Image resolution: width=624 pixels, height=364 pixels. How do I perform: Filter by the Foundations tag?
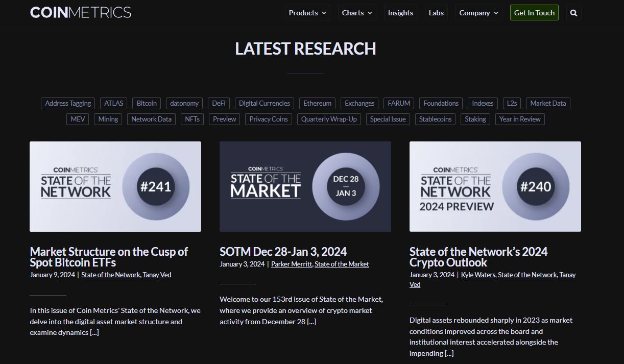coord(441,103)
